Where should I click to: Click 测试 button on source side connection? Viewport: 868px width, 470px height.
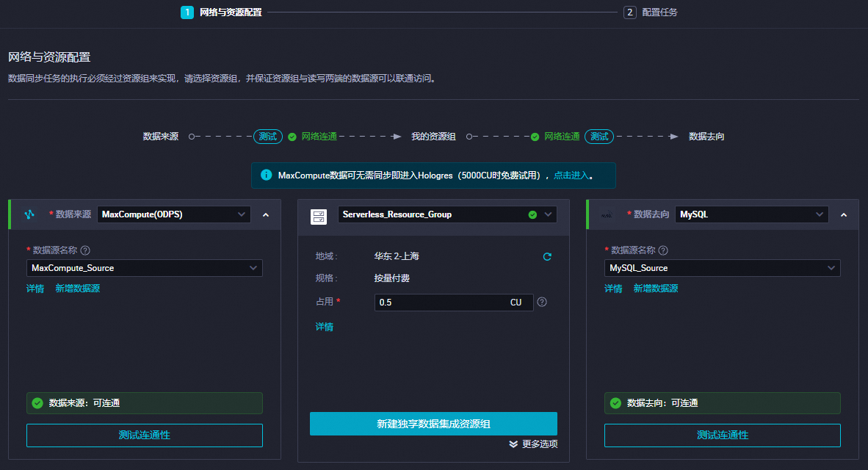268,136
